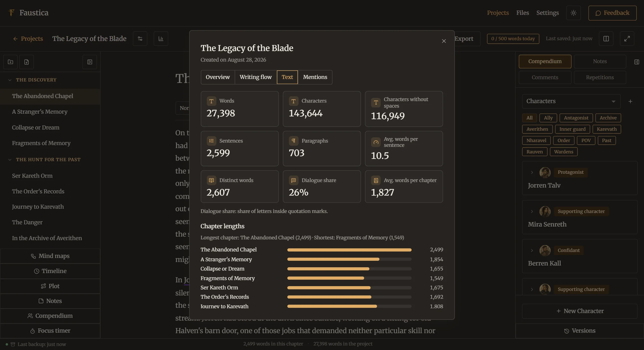
Task: Click the 0 / 500 words today goal
Action: [x=513, y=39]
